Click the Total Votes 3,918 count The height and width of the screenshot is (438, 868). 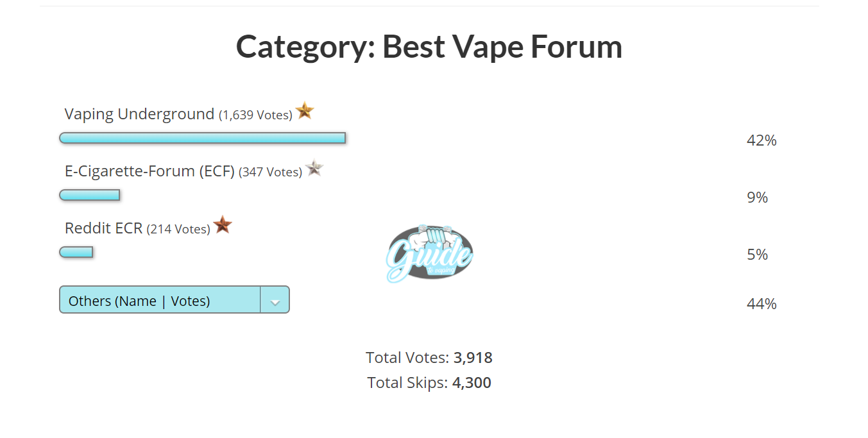click(x=473, y=358)
